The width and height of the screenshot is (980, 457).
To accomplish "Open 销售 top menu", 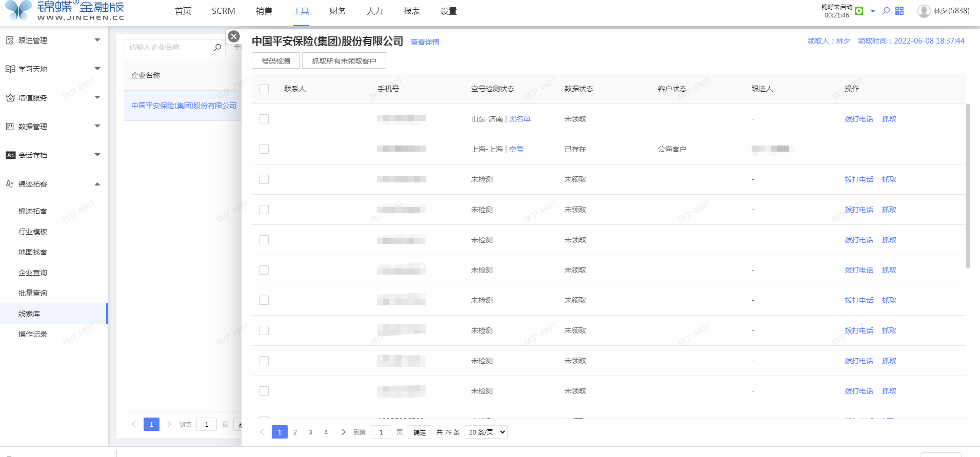I will 264,11.
